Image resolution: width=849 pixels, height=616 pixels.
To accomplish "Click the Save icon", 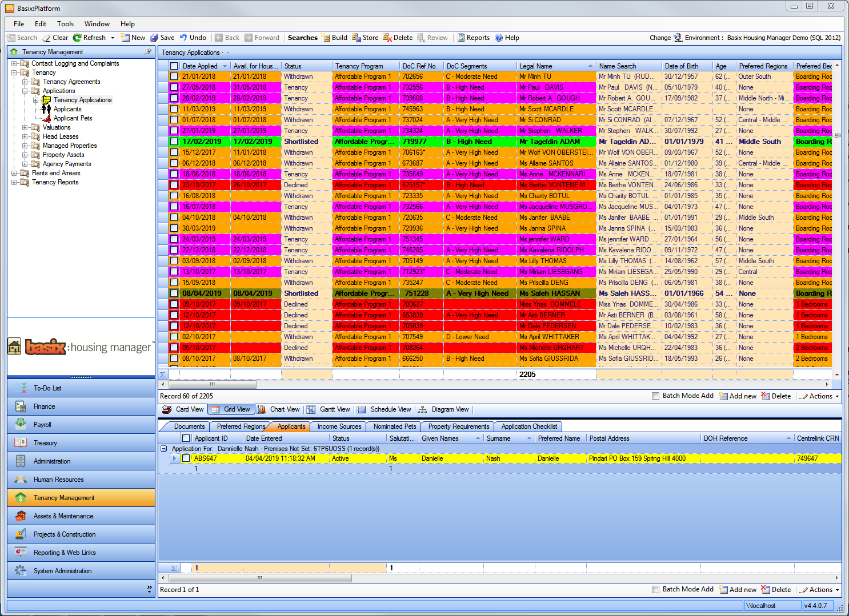I will 162,37.
